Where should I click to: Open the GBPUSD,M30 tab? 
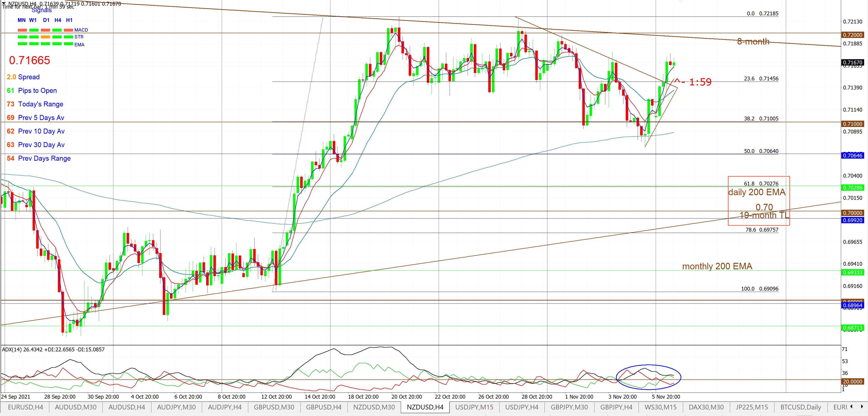coord(274,407)
